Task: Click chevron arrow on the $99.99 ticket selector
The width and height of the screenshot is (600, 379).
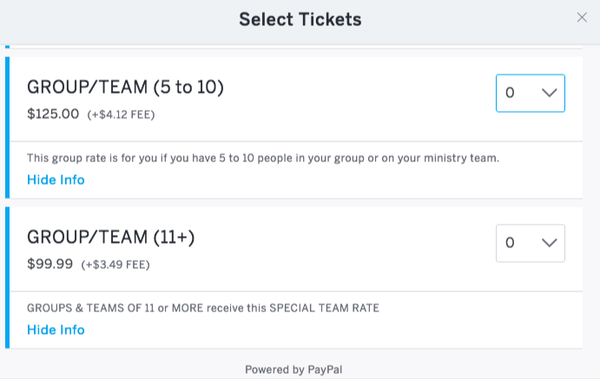Action: [x=549, y=243]
